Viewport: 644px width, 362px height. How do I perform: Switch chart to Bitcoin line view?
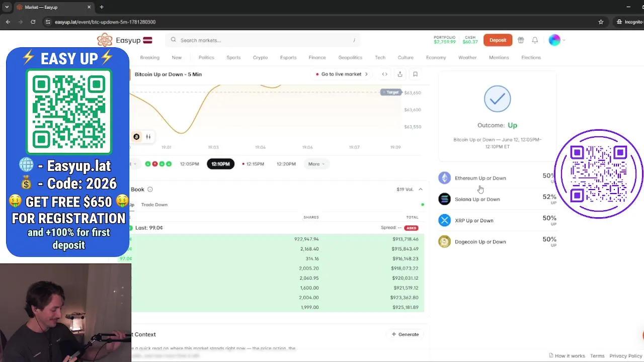coord(136,137)
